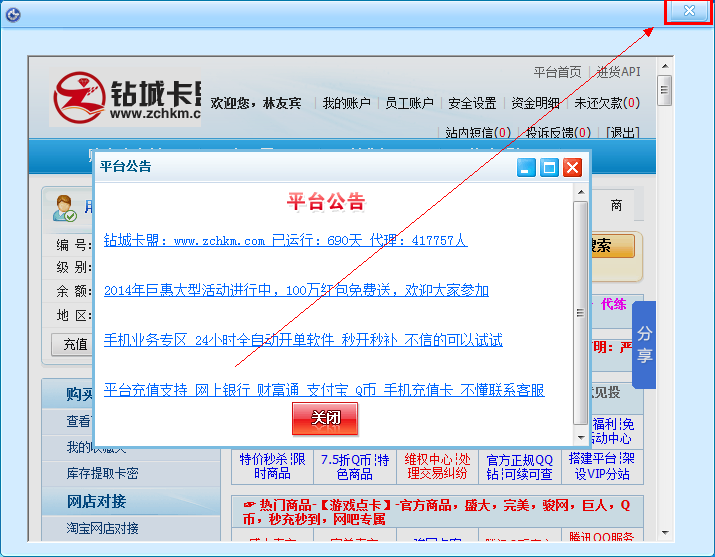
Task: Click dialog scrollbar up arrow
Action: pos(580,192)
